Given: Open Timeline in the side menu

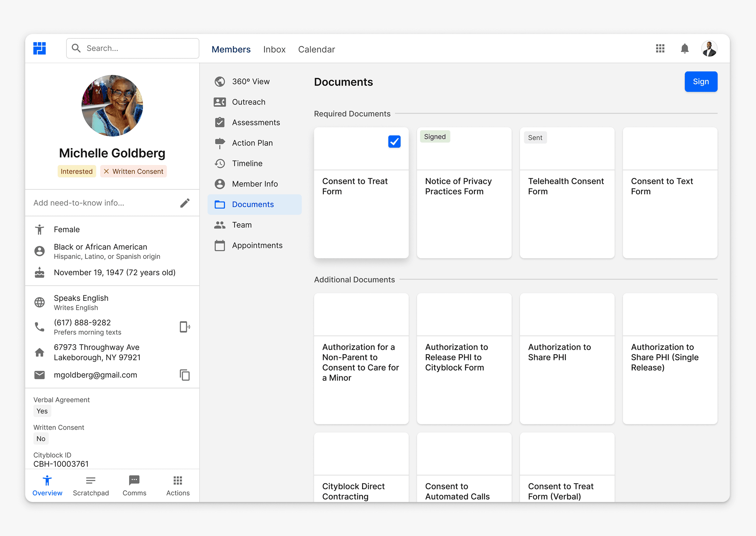Looking at the screenshot, I should tap(247, 163).
